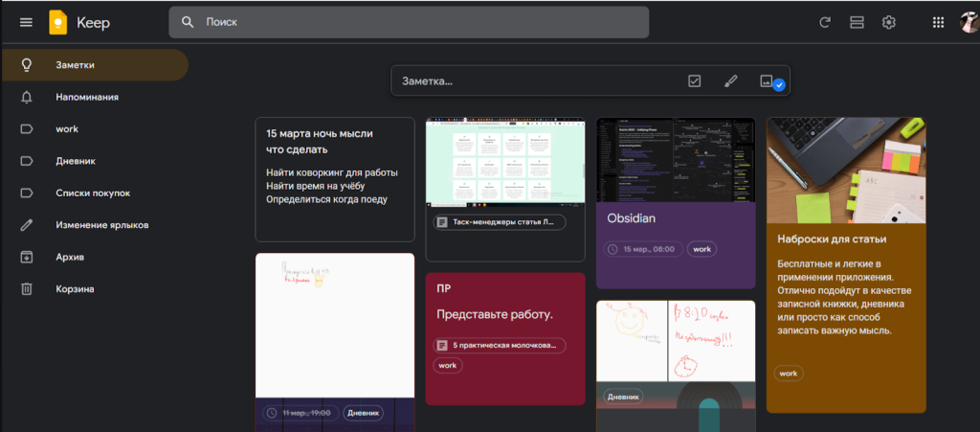The width and height of the screenshot is (980, 432).
Task: Open the account profile avatar
Action: pos(970,22)
